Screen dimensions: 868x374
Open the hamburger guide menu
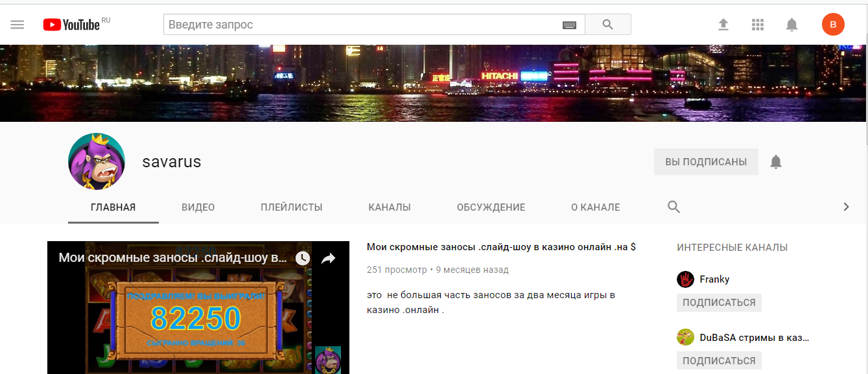[x=18, y=25]
